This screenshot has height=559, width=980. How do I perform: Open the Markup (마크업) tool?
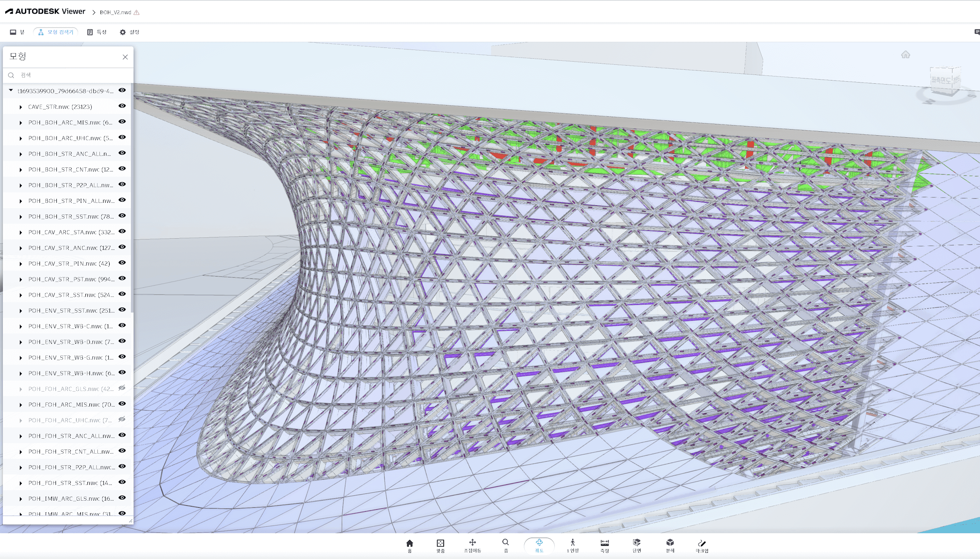702,545
